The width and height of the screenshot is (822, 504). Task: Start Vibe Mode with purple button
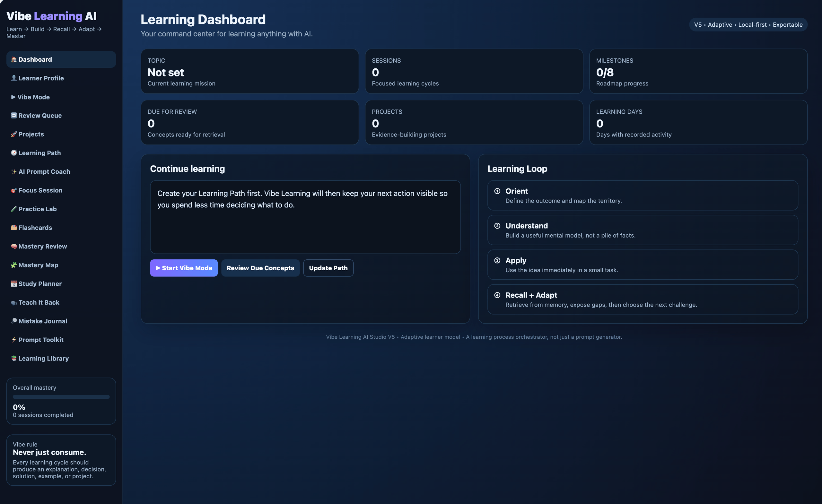184,268
